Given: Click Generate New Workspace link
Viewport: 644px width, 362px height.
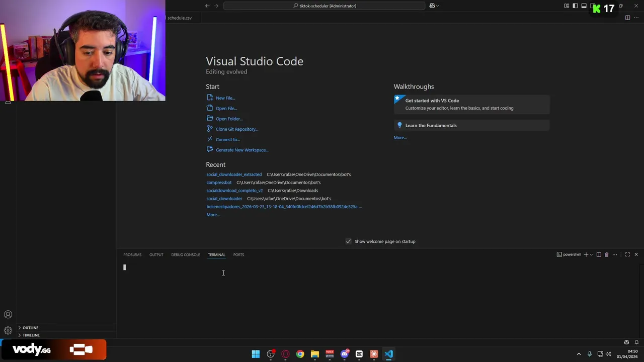Looking at the screenshot, I should [242, 150].
